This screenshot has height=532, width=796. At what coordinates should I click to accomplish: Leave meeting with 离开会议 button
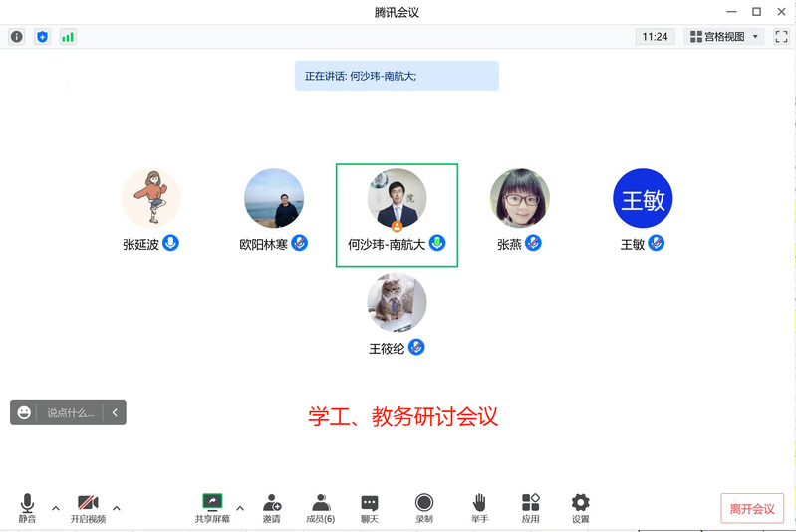tap(752, 508)
